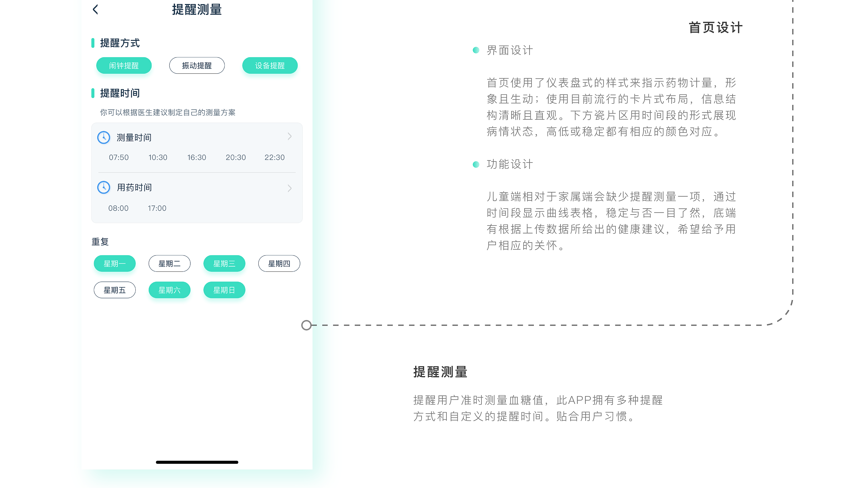Select the 17:00 medication time

pos(157,208)
